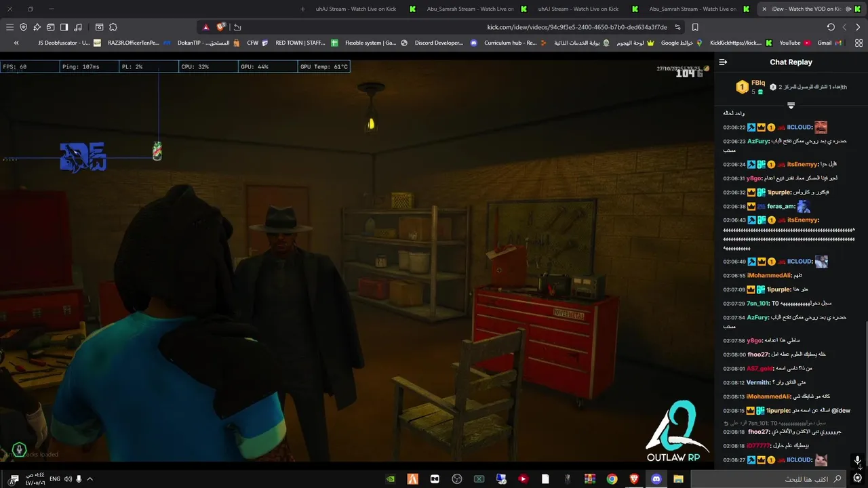The height and width of the screenshot is (488, 868).
Task: Open the music note icon in toolbar
Action: (78, 27)
